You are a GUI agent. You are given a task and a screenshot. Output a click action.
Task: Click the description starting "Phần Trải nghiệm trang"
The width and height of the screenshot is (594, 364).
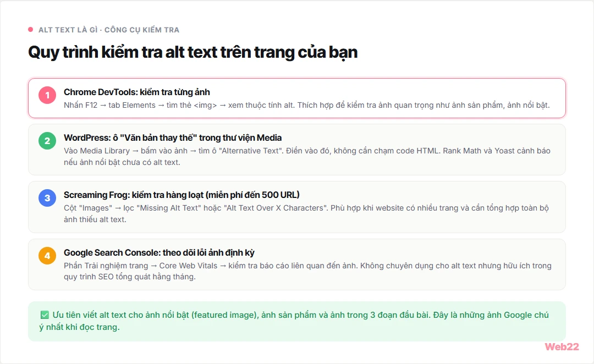307,271
